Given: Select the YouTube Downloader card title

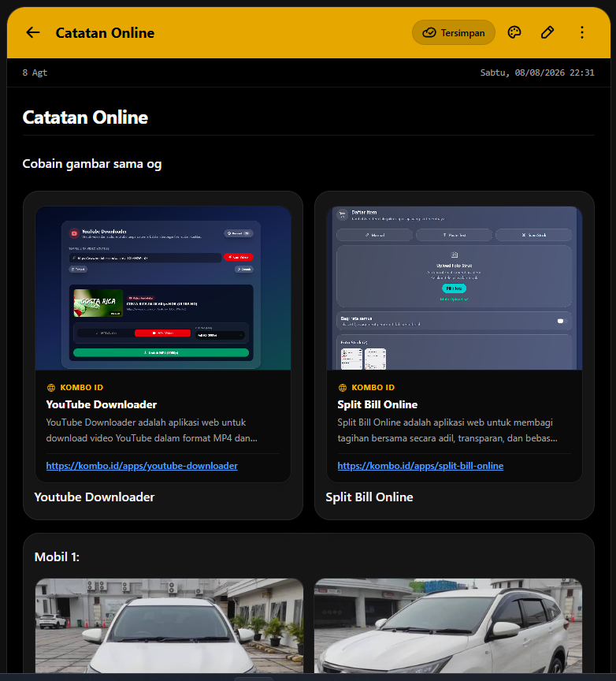Looking at the screenshot, I should coord(101,404).
